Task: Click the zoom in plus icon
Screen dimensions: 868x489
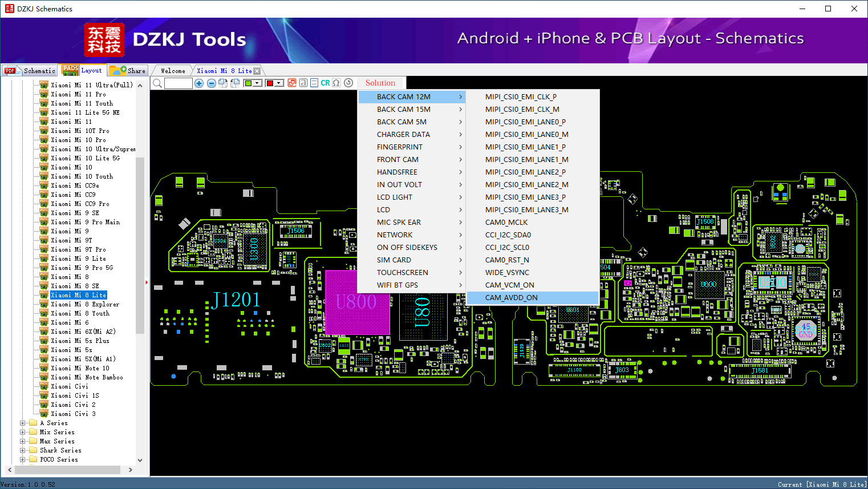Action: click(x=199, y=83)
